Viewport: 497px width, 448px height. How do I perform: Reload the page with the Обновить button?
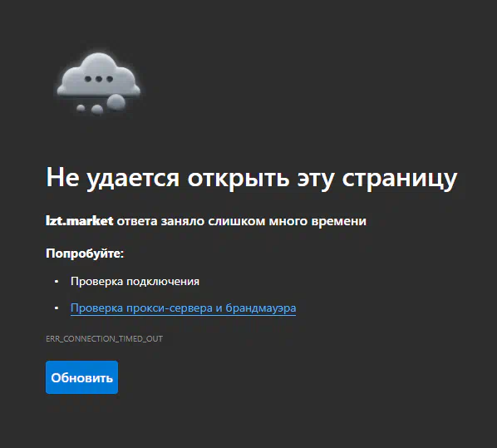click(81, 377)
